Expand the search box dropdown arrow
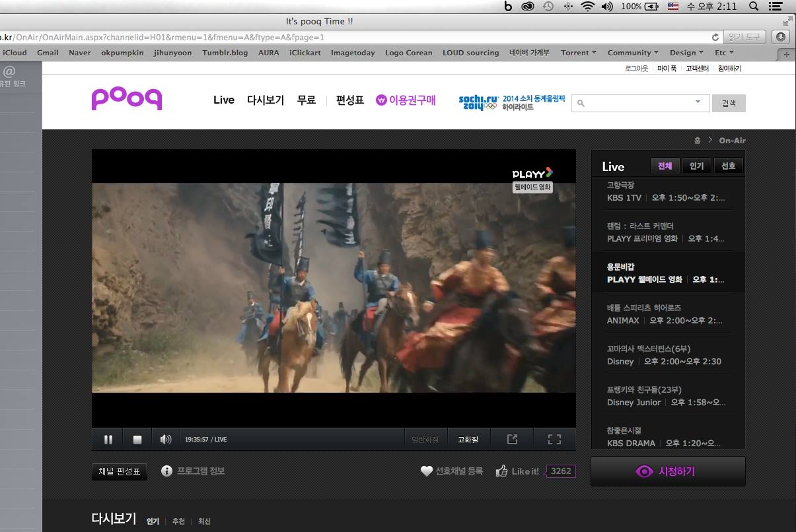 698,102
